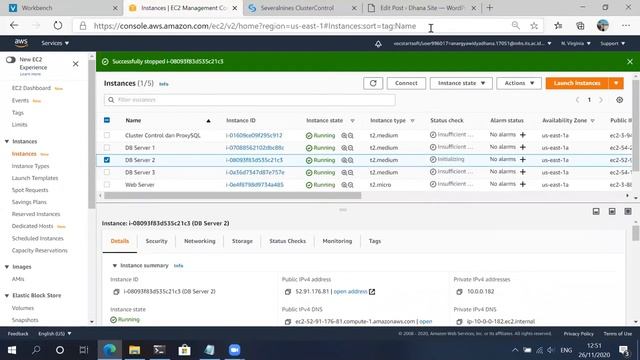
Task: Zoom out on DB Server 3 state
Action: click(351, 173)
